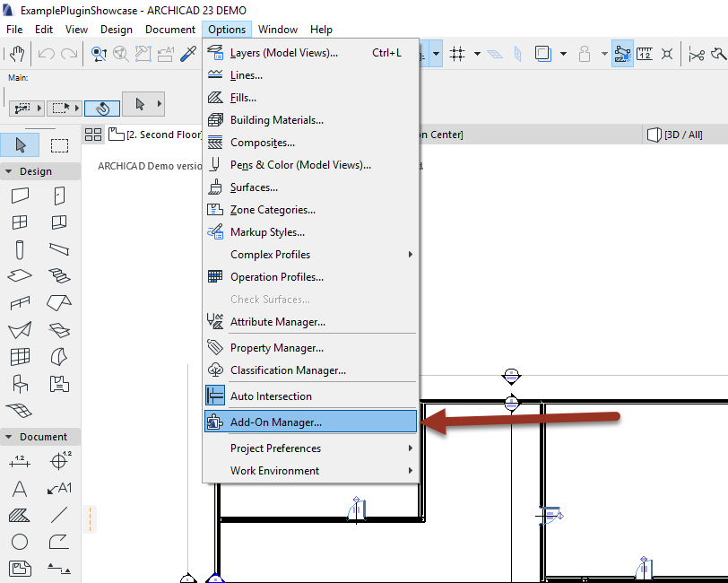Select the Level Dimension tool
Screen dimensions: 728x583
click(59, 460)
